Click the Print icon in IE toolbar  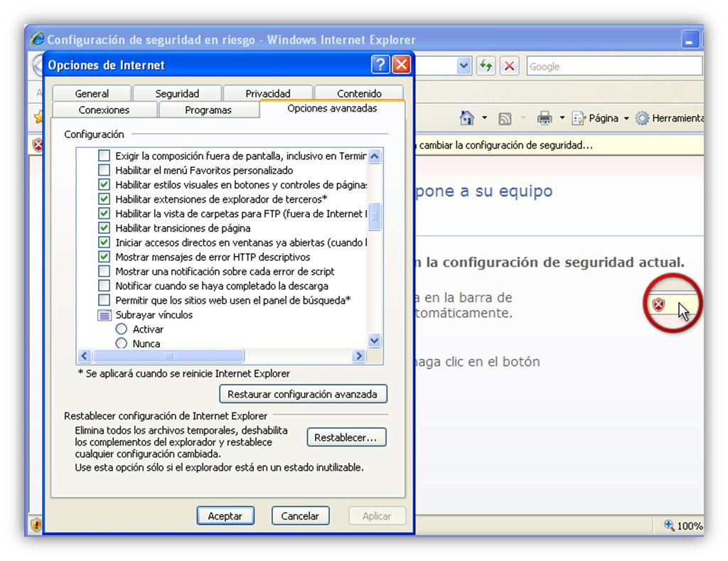544,119
